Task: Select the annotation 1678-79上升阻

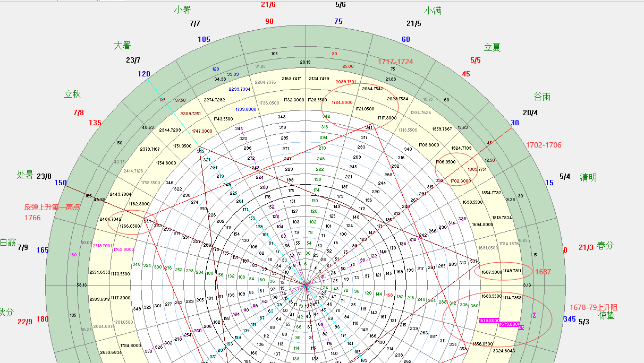Action: coord(594,307)
